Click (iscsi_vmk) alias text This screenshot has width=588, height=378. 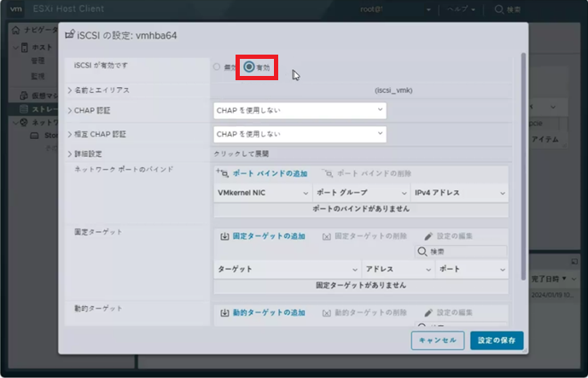[393, 90]
